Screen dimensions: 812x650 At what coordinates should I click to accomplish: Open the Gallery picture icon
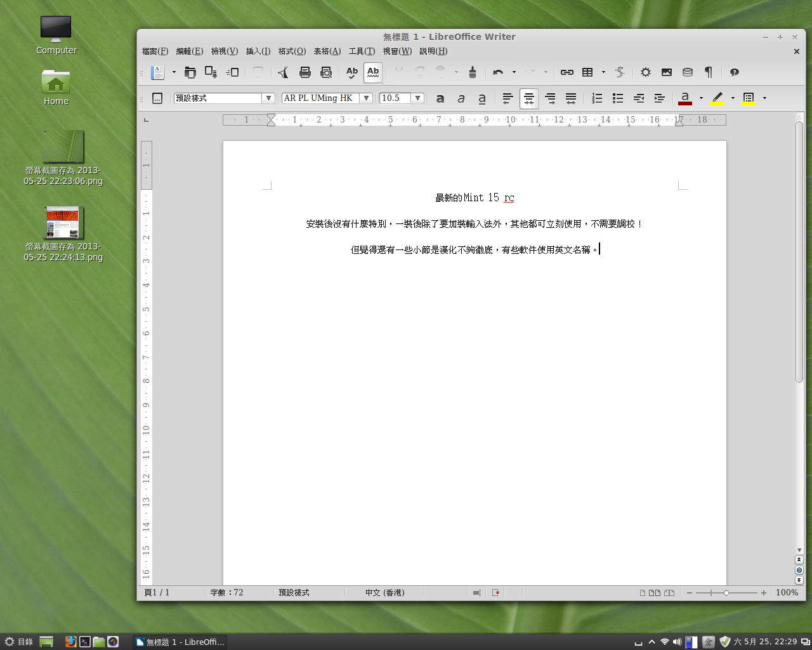pyautogui.click(x=666, y=72)
